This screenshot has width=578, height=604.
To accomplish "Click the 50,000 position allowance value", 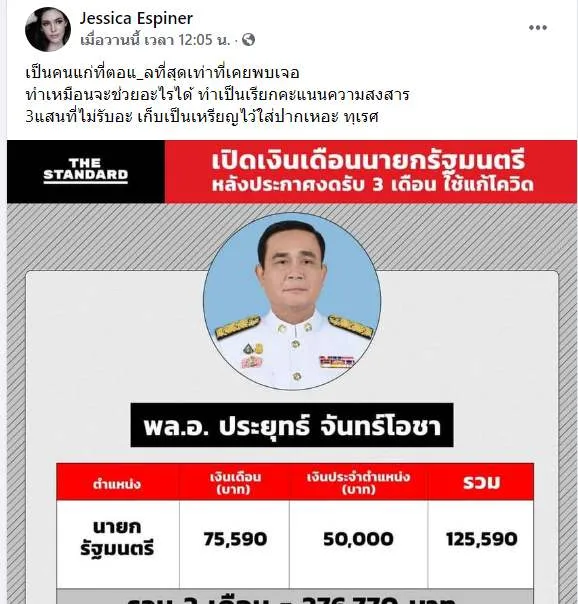I will pyautogui.click(x=359, y=539).
